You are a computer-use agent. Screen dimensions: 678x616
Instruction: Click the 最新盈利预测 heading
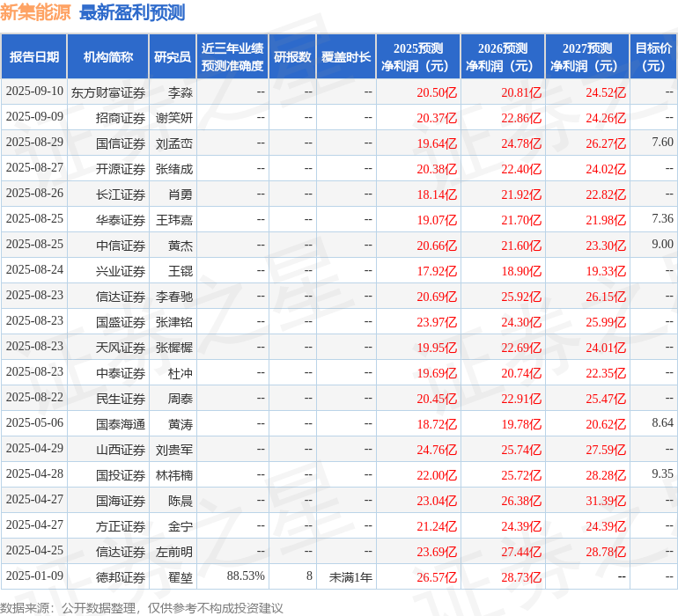132,12
